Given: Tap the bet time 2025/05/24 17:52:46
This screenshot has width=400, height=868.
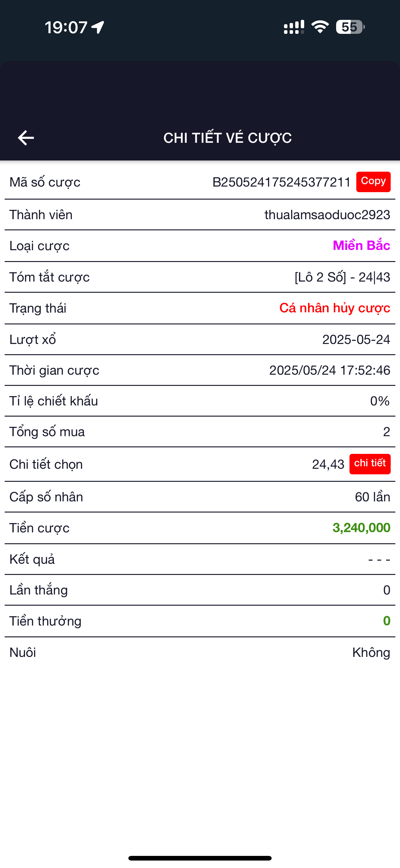Looking at the screenshot, I should (x=330, y=370).
